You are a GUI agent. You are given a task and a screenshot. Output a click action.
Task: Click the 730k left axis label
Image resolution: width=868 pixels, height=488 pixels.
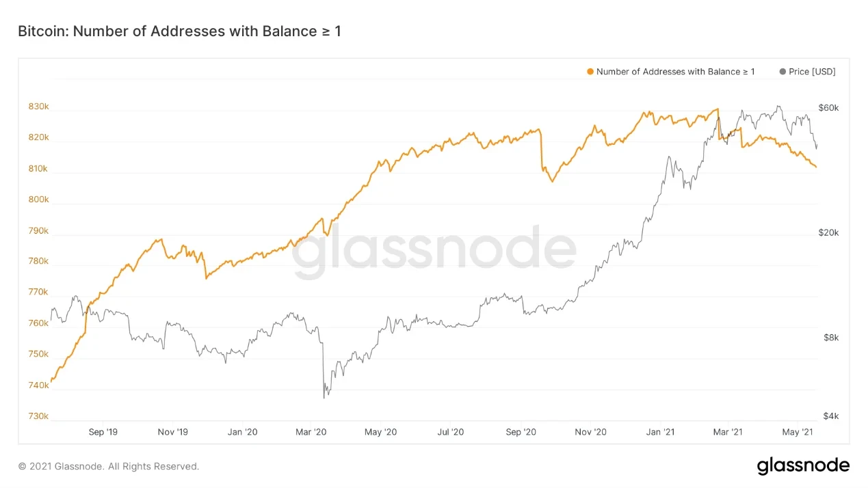(38, 416)
